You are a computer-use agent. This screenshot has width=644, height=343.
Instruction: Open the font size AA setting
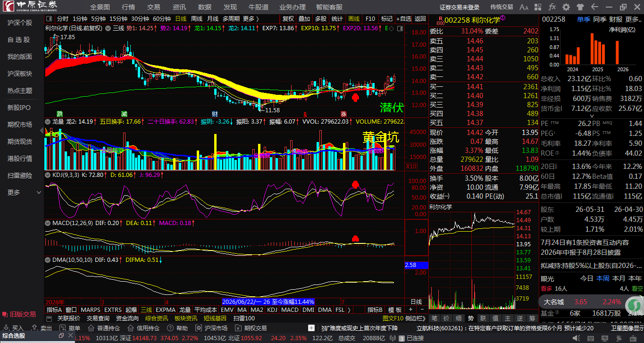click(524, 7)
